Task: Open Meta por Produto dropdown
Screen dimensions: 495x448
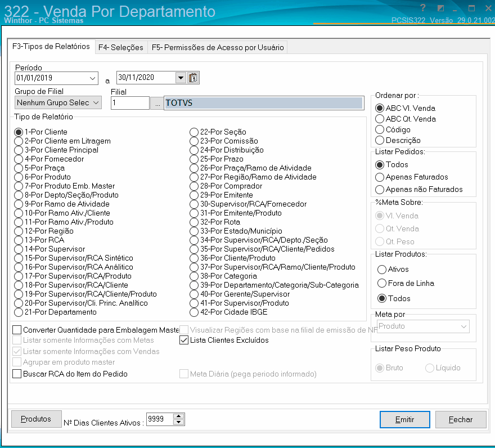Action: point(423,326)
